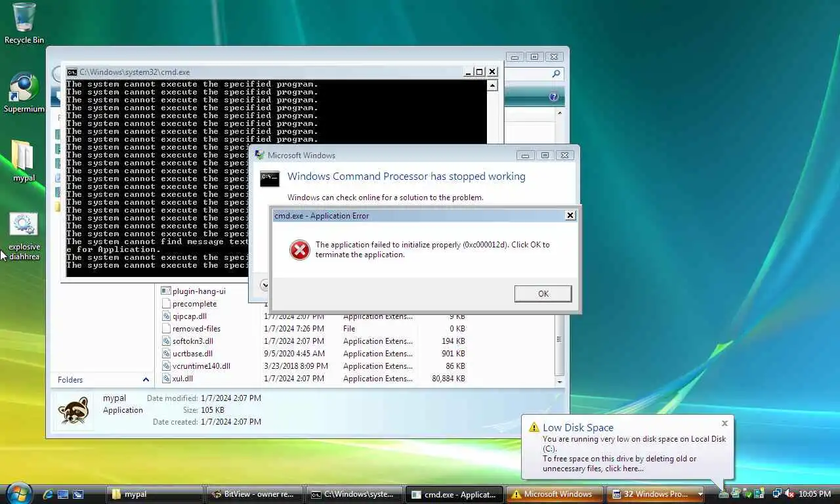The height and width of the screenshot is (504, 840).
Task: Switch to the mypal taskbar button
Action: tap(155, 494)
